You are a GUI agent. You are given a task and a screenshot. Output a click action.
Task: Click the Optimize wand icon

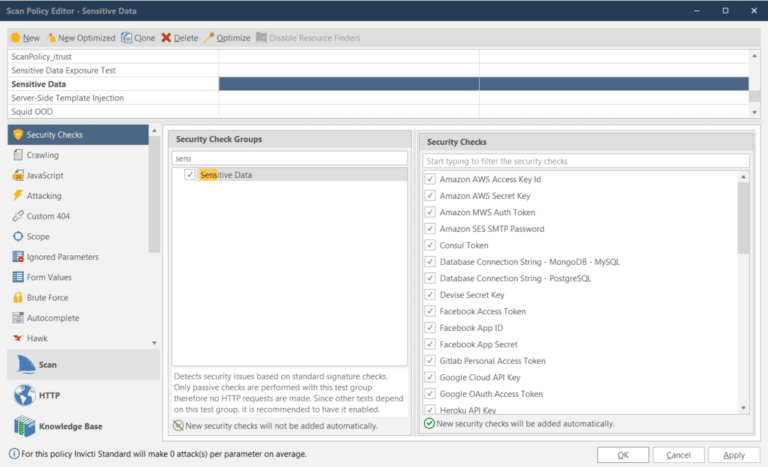click(209, 38)
